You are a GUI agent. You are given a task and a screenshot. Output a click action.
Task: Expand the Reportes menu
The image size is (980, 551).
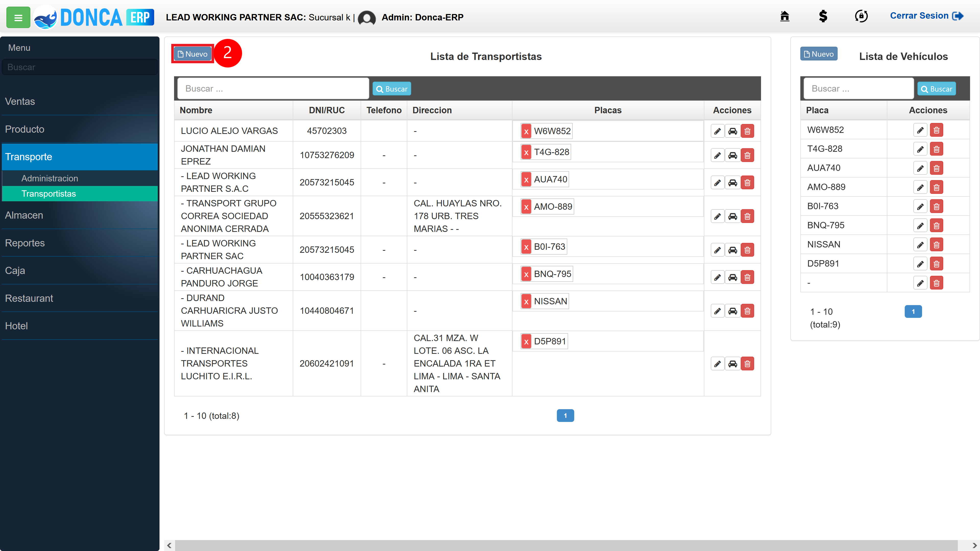click(80, 243)
